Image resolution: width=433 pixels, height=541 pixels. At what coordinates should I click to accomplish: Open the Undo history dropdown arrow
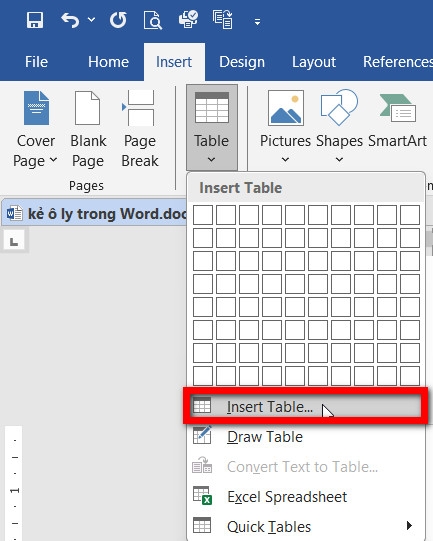pyautogui.click(x=91, y=20)
